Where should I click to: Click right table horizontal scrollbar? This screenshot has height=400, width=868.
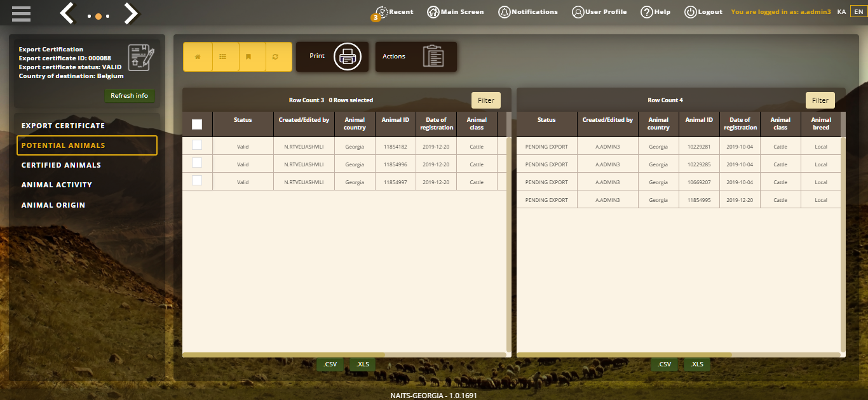tap(625, 355)
